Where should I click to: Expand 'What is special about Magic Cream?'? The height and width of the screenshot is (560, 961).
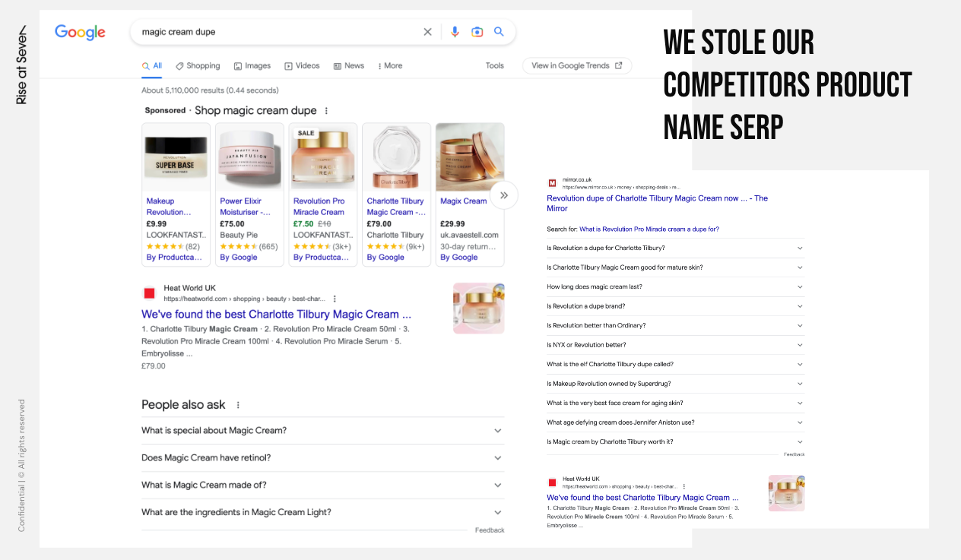(x=322, y=431)
